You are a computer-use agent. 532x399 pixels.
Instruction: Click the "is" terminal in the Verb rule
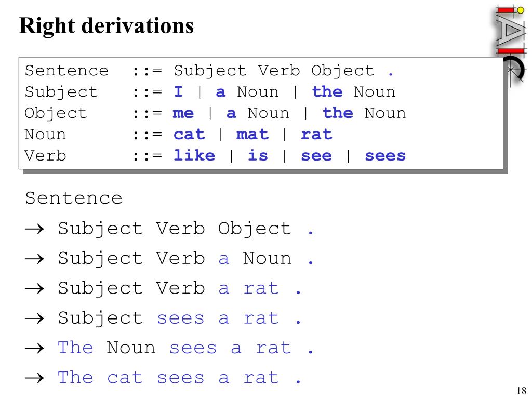click(258, 155)
